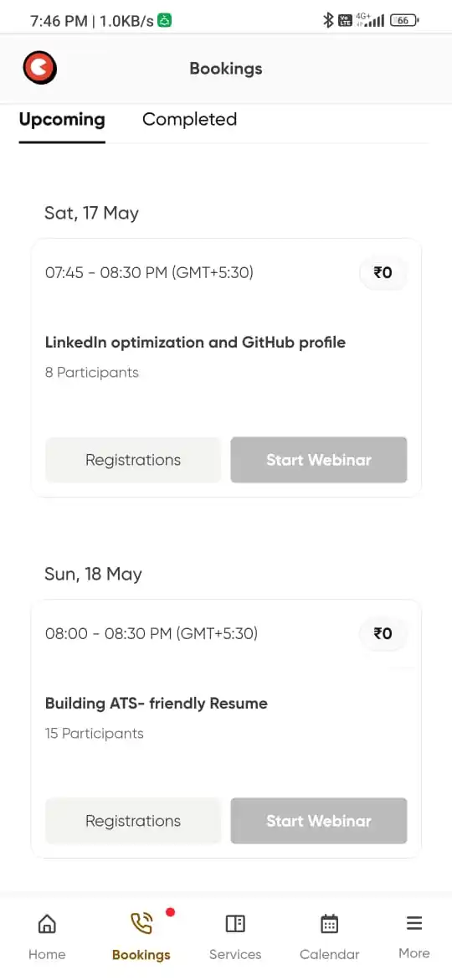Tap the red app logo in header
This screenshot has height=980, width=452.
[x=40, y=68]
